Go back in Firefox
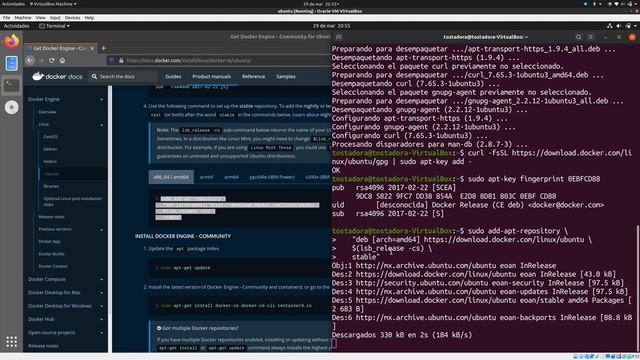Screen dimensions: 640x360 coord(30,60)
